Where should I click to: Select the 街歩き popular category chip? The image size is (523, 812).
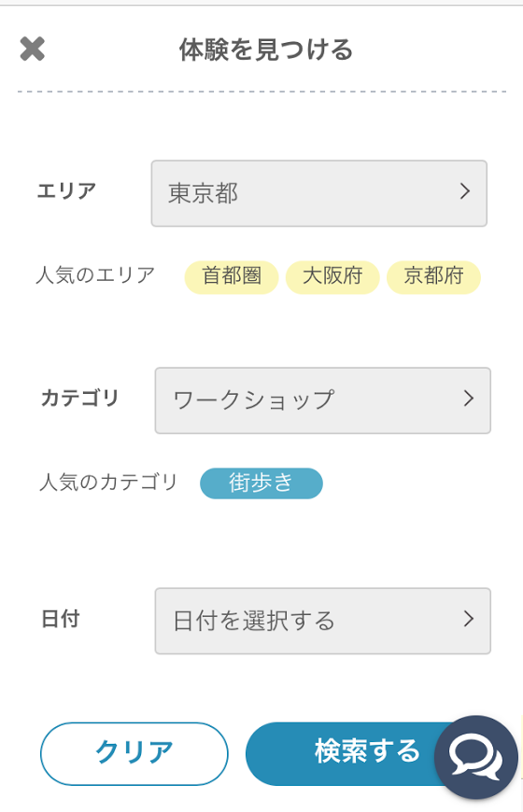click(261, 483)
